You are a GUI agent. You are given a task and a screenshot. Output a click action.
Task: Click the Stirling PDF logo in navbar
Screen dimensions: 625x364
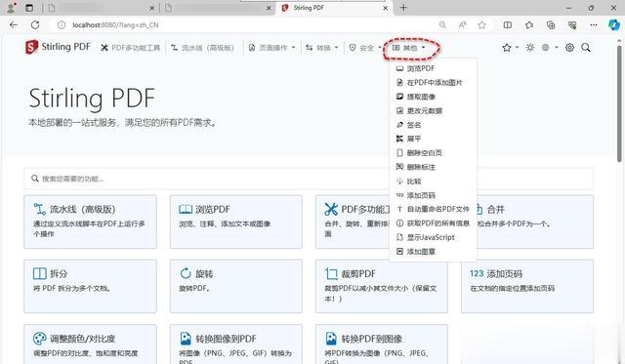(x=58, y=47)
